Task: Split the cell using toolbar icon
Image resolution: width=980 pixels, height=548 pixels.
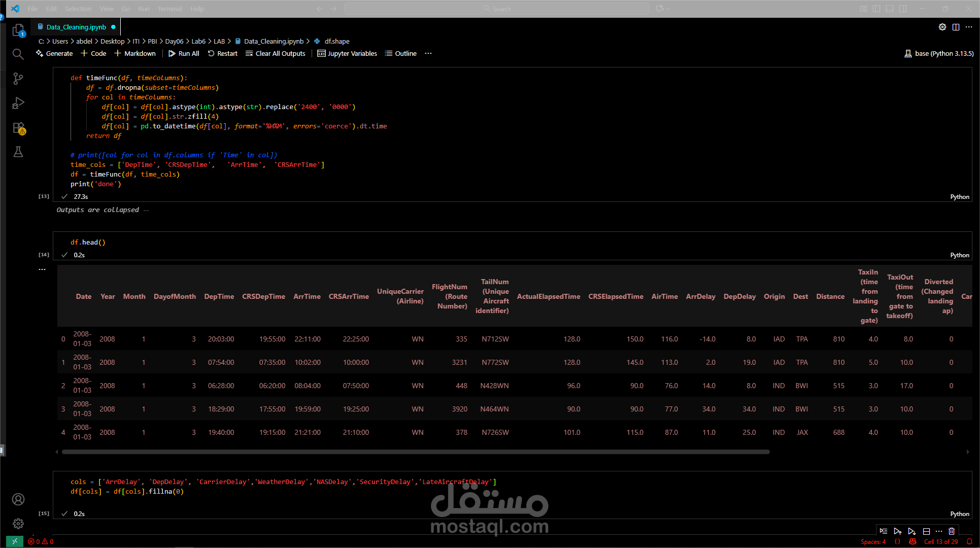Action: (x=926, y=531)
